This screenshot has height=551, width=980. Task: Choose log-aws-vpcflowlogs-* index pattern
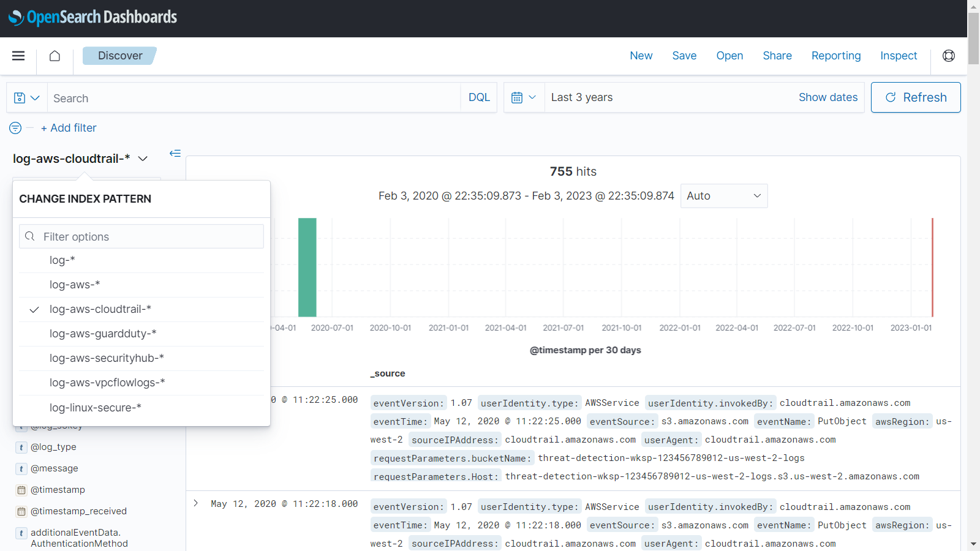pyautogui.click(x=107, y=383)
